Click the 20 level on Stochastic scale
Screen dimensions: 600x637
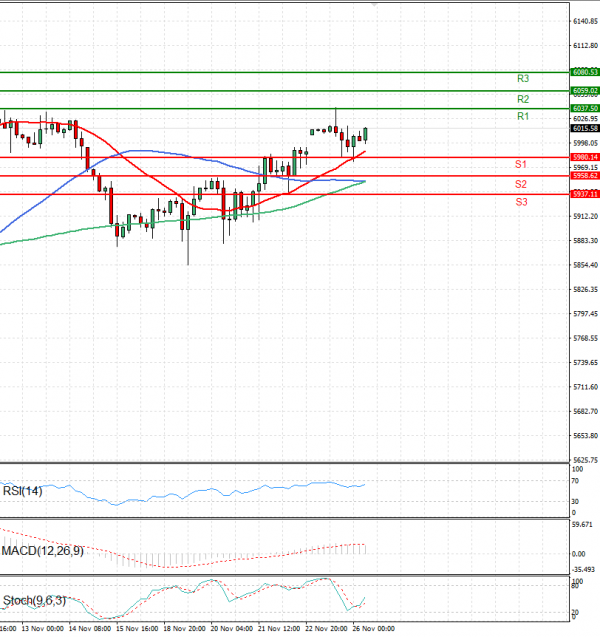tap(576, 612)
